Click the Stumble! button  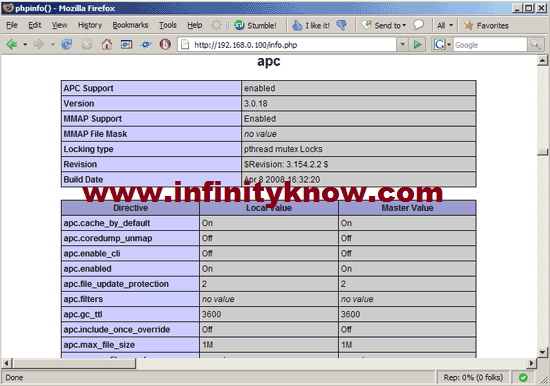(x=255, y=25)
